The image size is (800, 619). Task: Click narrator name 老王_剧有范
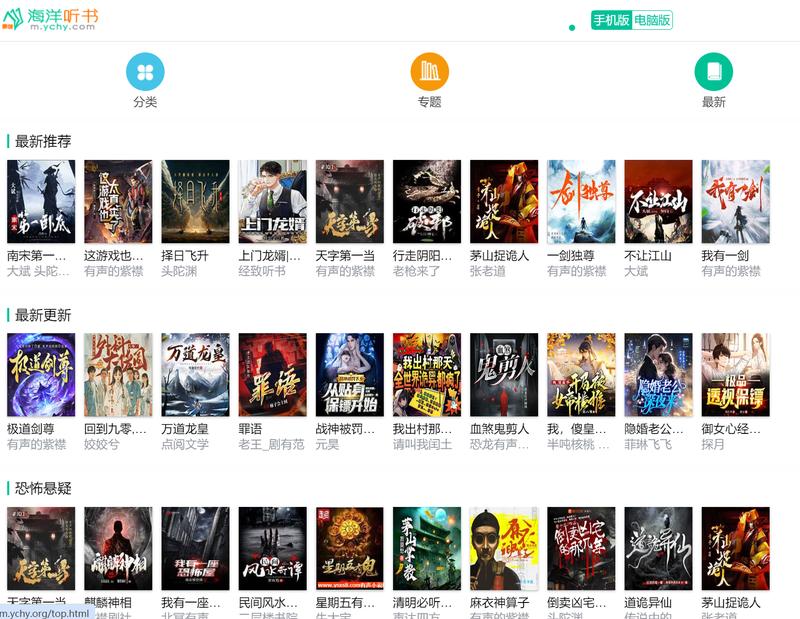pyautogui.click(x=271, y=444)
